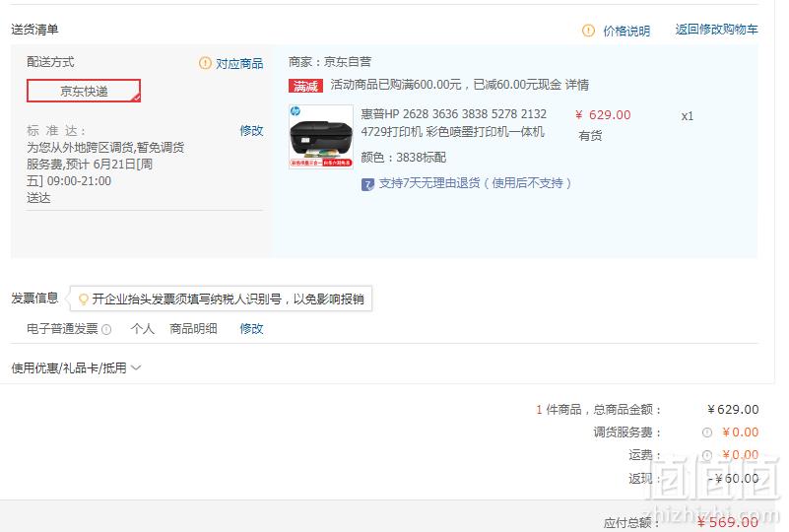Click the 发票信息 section heading
This screenshot has width=789, height=532.
pyautogui.click(x=34, y=298)
